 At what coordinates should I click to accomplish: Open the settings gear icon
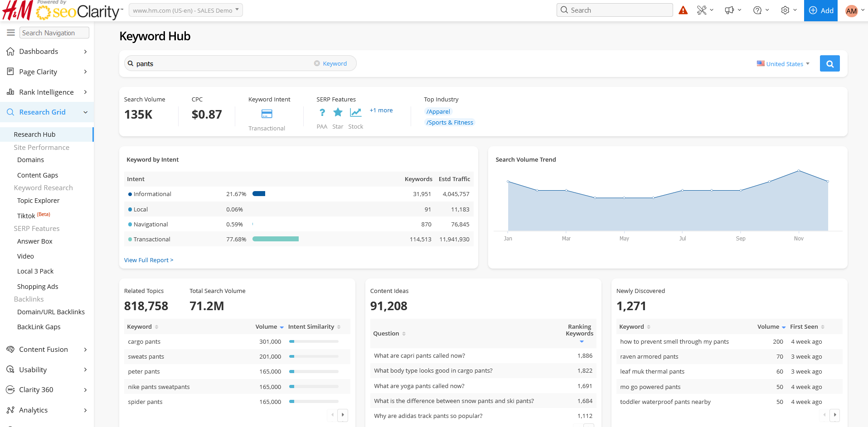coord(786,10)
